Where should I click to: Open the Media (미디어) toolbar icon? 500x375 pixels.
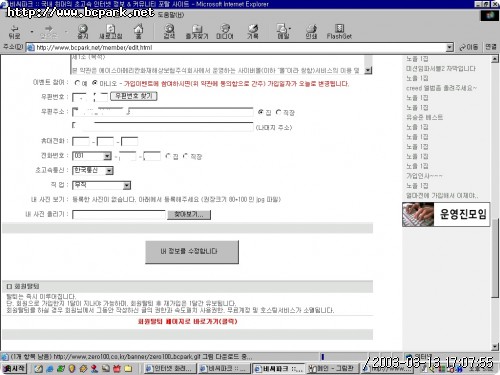click(225, 32)
